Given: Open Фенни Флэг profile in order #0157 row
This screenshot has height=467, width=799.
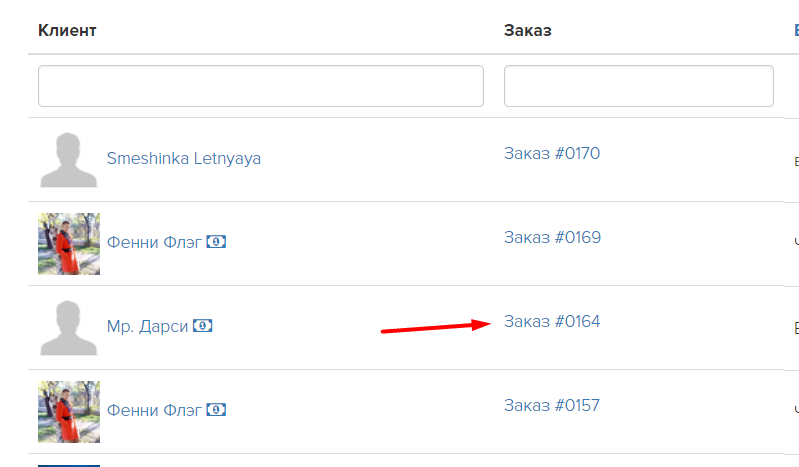Looking at the screenshot, I should [x=154, y=410].
